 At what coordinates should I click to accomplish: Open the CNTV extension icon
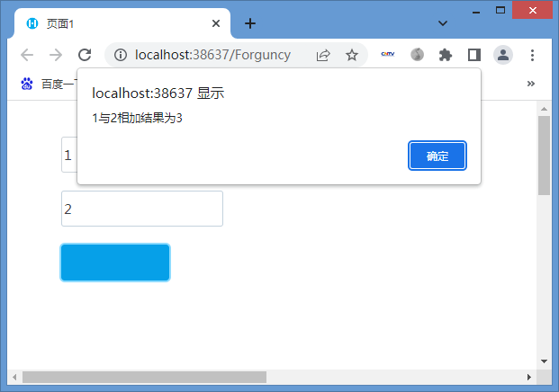tap(388, 54)
